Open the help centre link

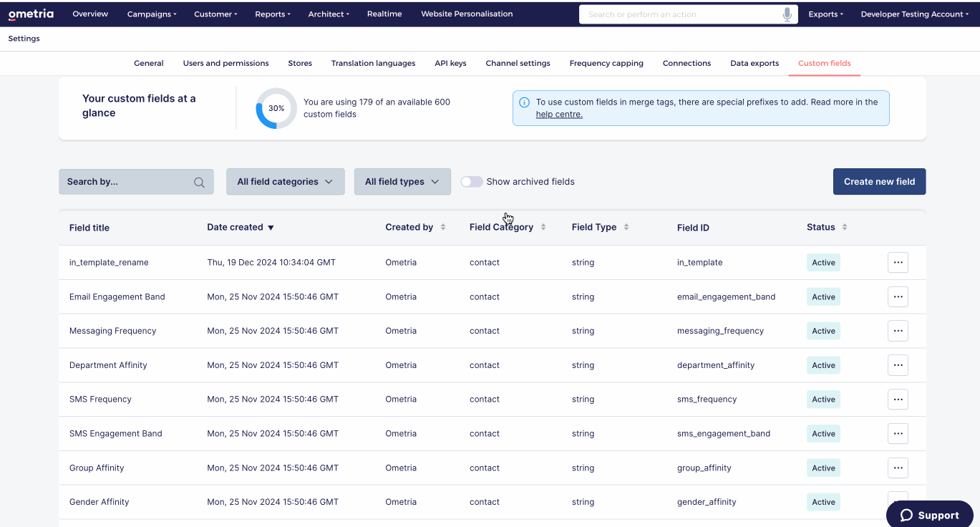pos(559,115)
